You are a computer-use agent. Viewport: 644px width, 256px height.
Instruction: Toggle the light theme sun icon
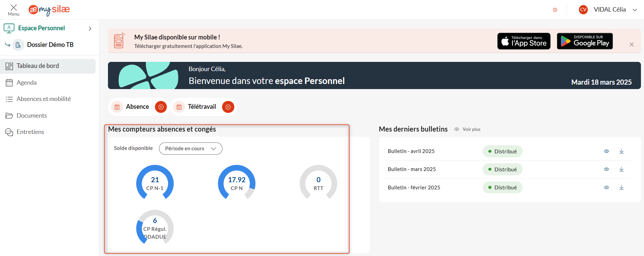[x=555, y=10]
